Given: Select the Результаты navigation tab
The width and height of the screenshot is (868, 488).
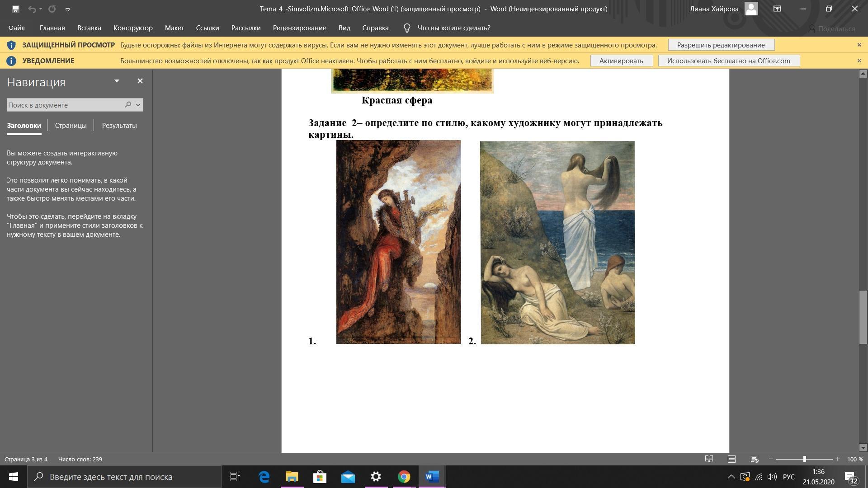Looking at the screenshot, I should [119, 126].
